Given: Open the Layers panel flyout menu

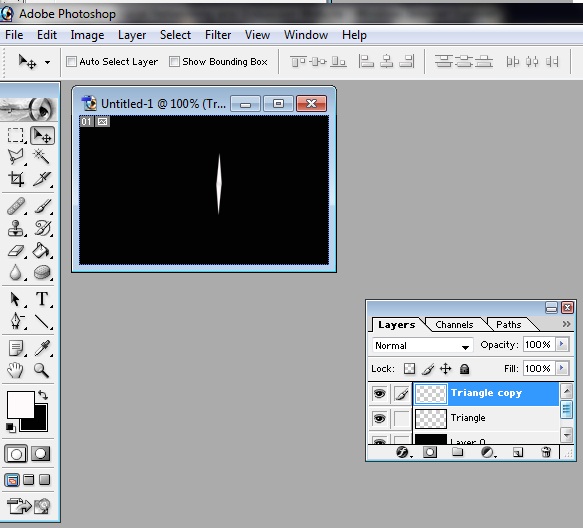Looking at the screenshot, I should [x=566, y=324].
